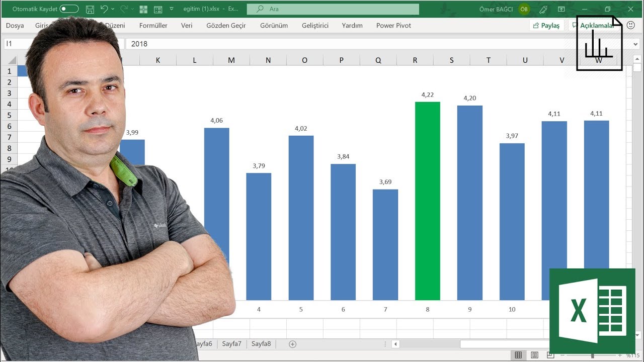The image size is (644, 362).
Task: Expand the formula bar chevron
Action: (x=635, y=44)
